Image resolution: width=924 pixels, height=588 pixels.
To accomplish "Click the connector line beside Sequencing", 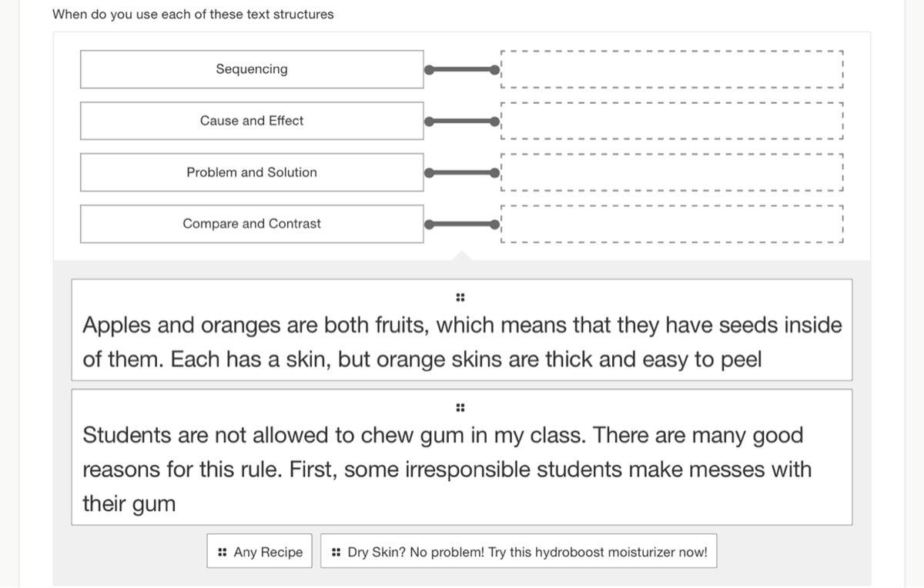I will pyautogui.click(x=462, y=70).
